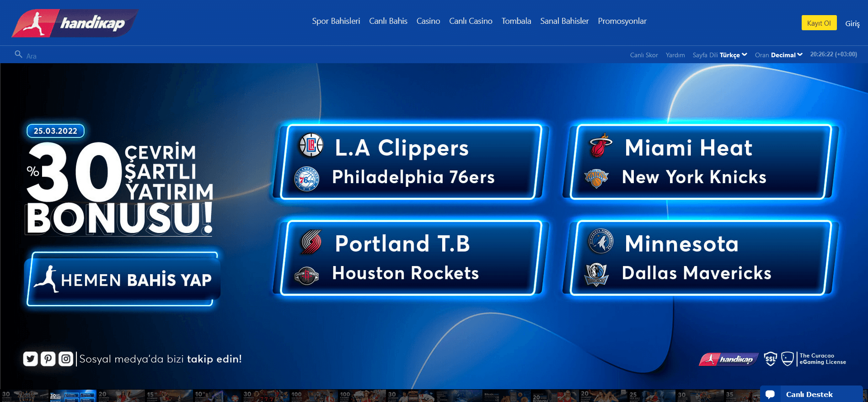Go to Canlı Bahis
The height and width of the screenshot is (402, 868).
388,21
